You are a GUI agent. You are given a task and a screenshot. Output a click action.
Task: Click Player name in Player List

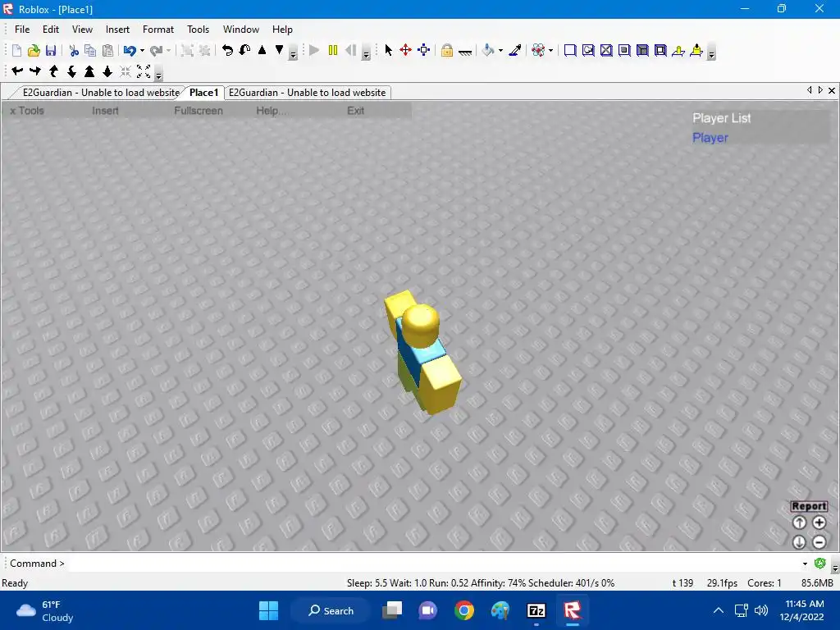[710, 138]
